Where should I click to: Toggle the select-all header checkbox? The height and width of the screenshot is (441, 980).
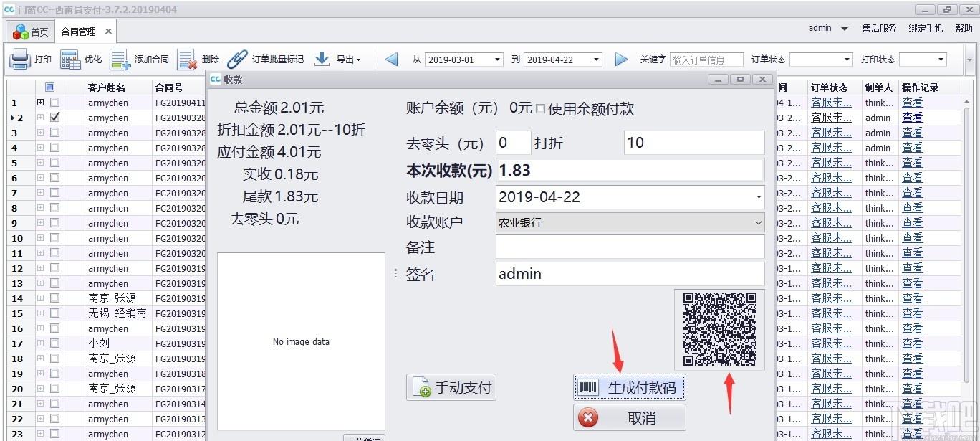pos(49,87)
